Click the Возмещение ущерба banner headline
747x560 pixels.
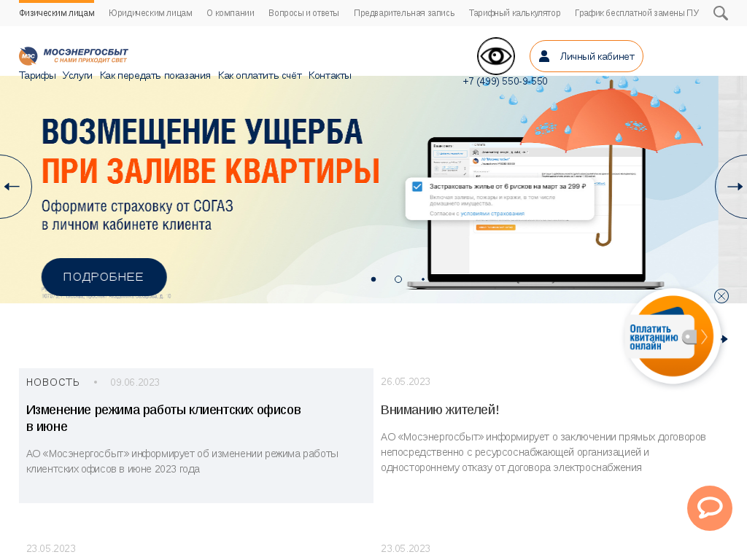point(203,131)
